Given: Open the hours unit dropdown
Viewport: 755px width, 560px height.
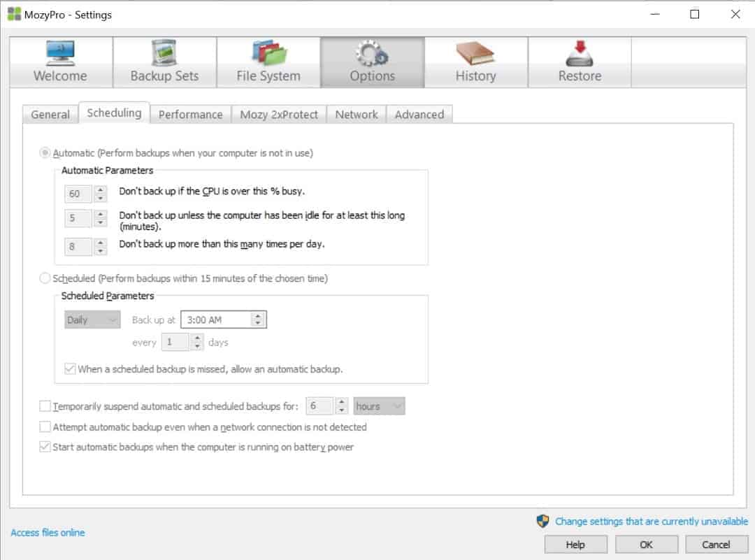Looking at the screenshot, I should [x=379, y=406].
